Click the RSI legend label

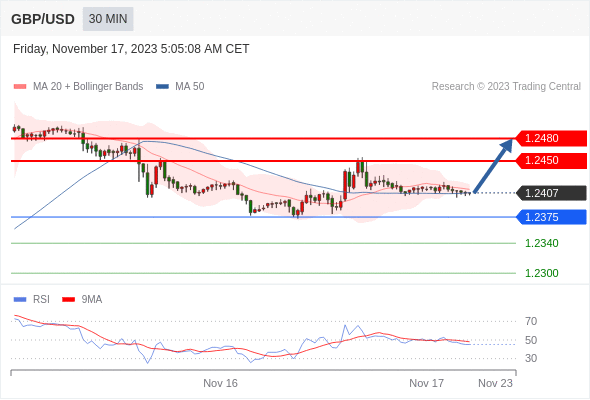tap(41, 300)
